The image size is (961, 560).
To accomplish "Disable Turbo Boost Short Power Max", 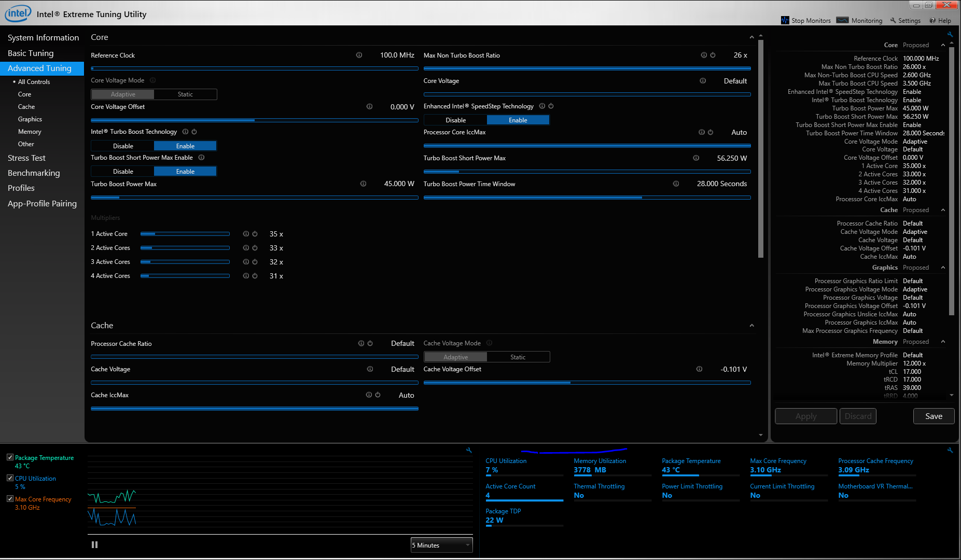I will (123, 172).
